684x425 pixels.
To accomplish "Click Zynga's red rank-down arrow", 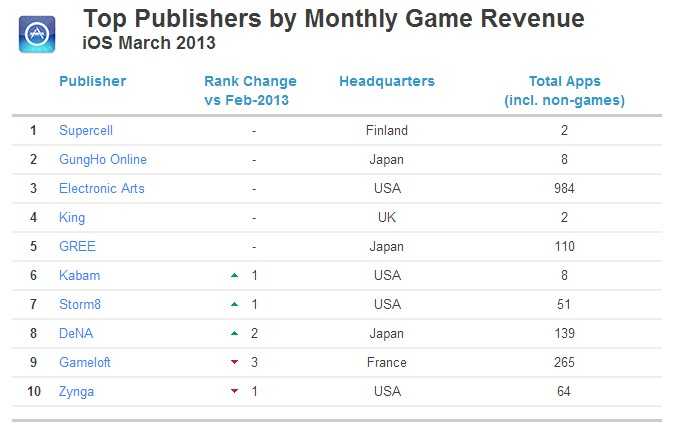I will click(234, 391).
